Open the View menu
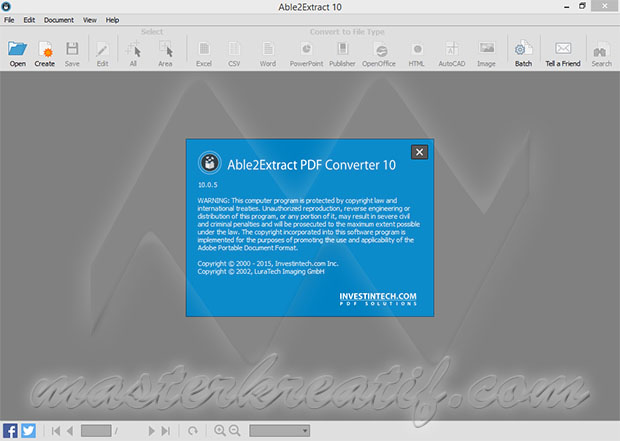620x441 pixels. 90,20
